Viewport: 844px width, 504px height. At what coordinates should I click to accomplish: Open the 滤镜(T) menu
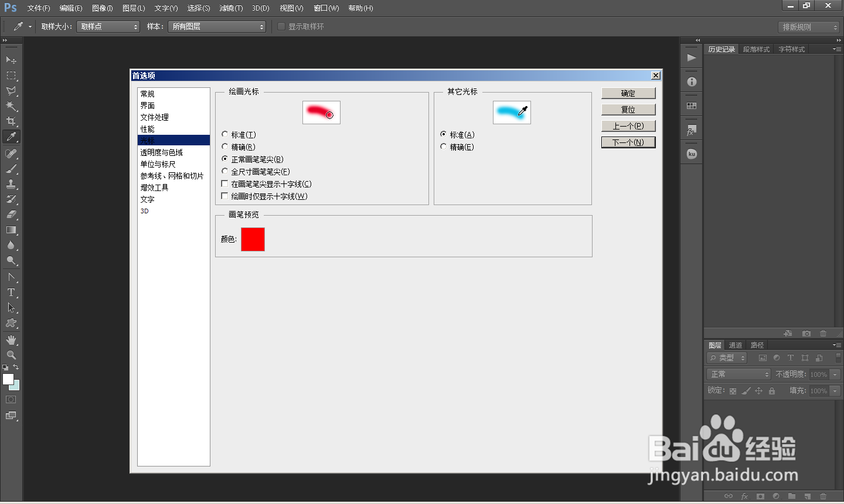[x=231, y=8]
